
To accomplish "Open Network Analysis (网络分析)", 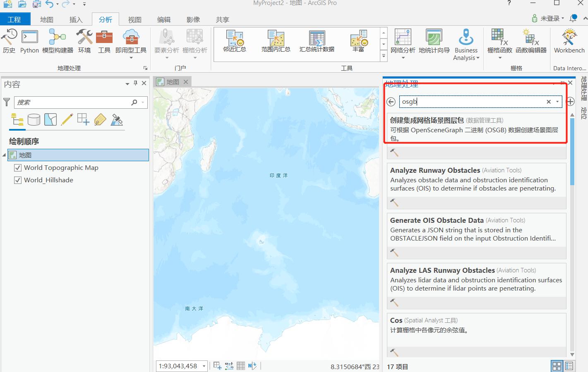I will (403, 43).
